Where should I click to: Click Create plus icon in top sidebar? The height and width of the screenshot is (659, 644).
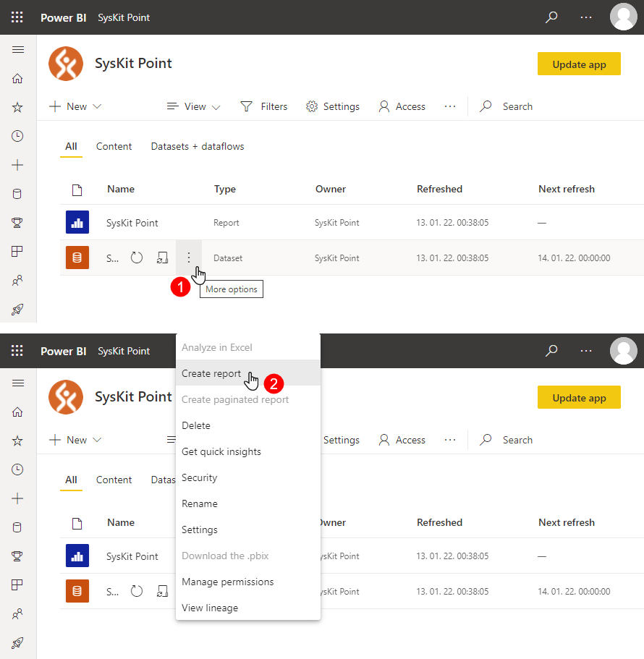[x=17, y=165]
